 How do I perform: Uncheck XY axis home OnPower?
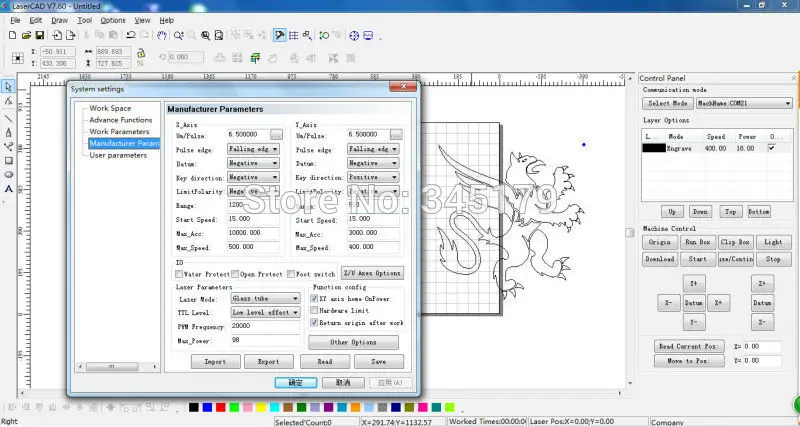(314, 298)
